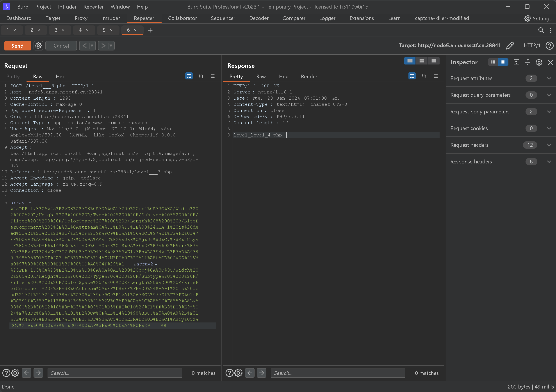Close Repeater tab number 3
Screen dimensions: 556x392
tap(63, 30)
